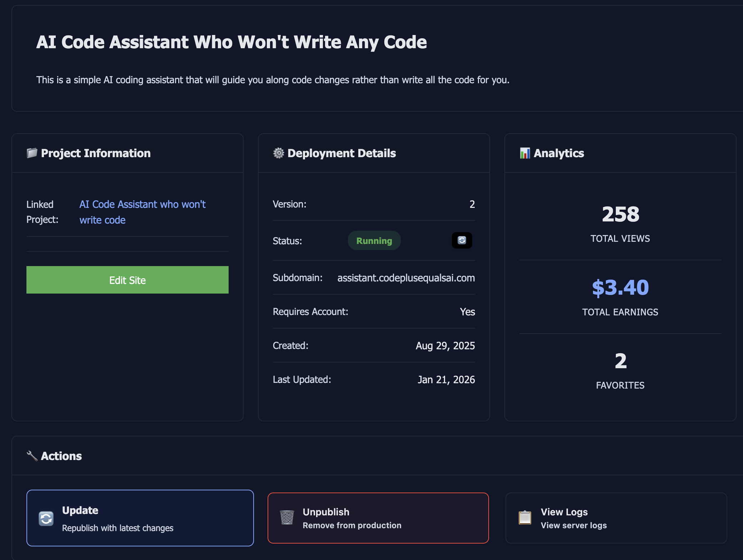Open View Logs to see server logs
This screenshot has height=560, width=743.
[615, 518]
